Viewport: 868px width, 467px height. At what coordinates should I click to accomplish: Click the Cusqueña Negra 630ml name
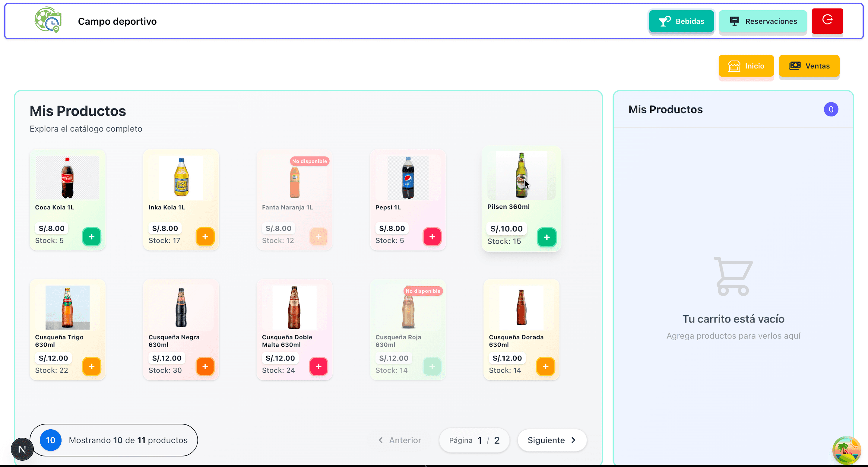(x=174, y=341)
